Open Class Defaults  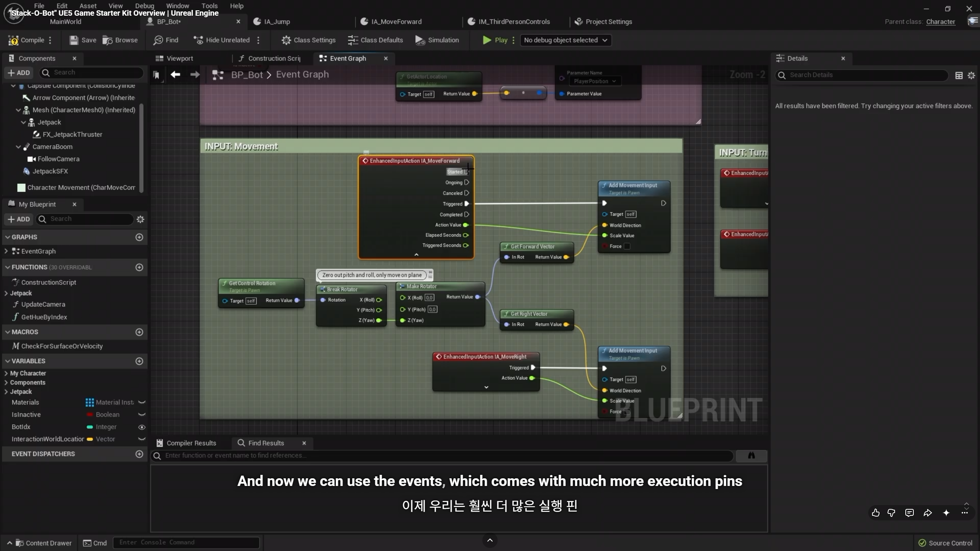(x=375, y=40)
